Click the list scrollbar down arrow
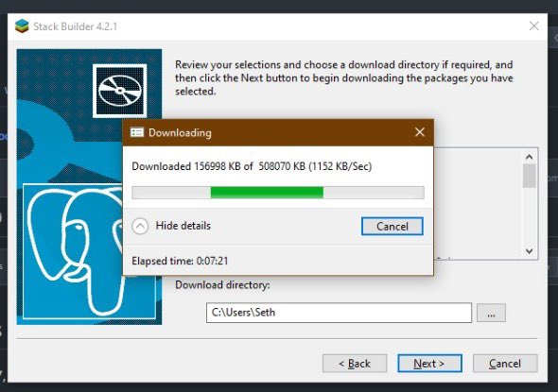Image resolution: width=558 pixels, height=392 pixels. pos(530,251)
